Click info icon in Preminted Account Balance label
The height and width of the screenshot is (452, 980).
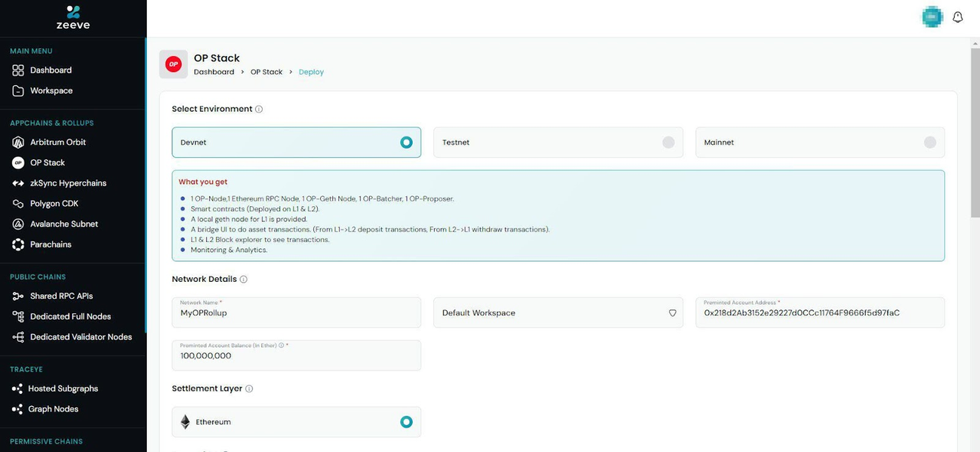click(x=282, y=346)
